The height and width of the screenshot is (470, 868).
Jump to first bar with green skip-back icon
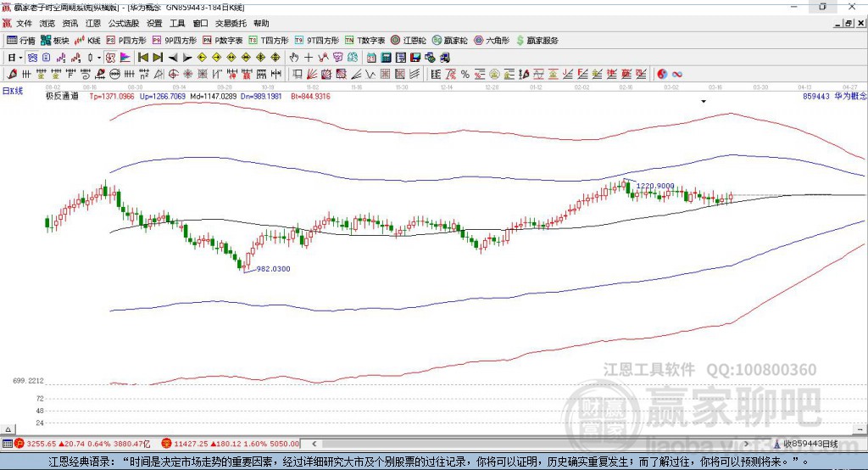(142, 58)
